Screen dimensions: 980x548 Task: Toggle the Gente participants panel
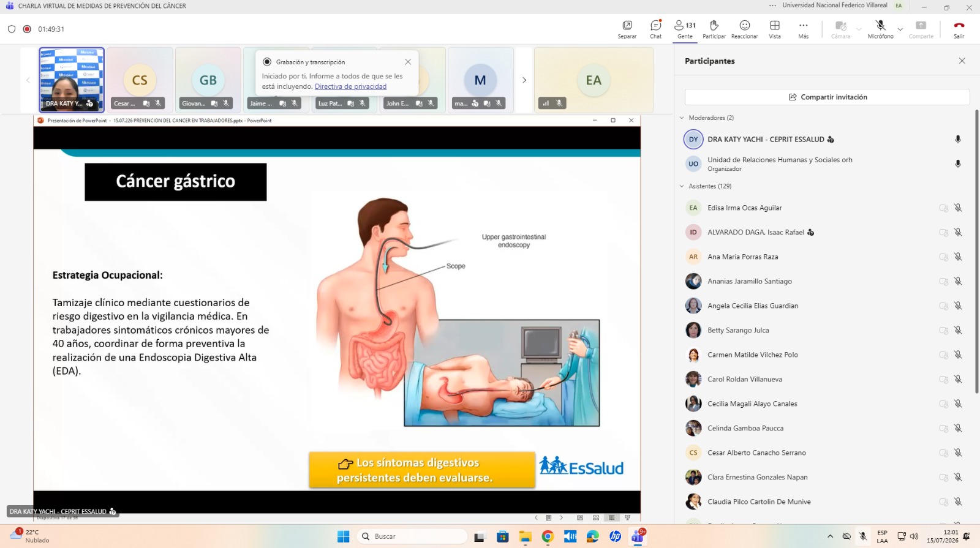[685, 29]
